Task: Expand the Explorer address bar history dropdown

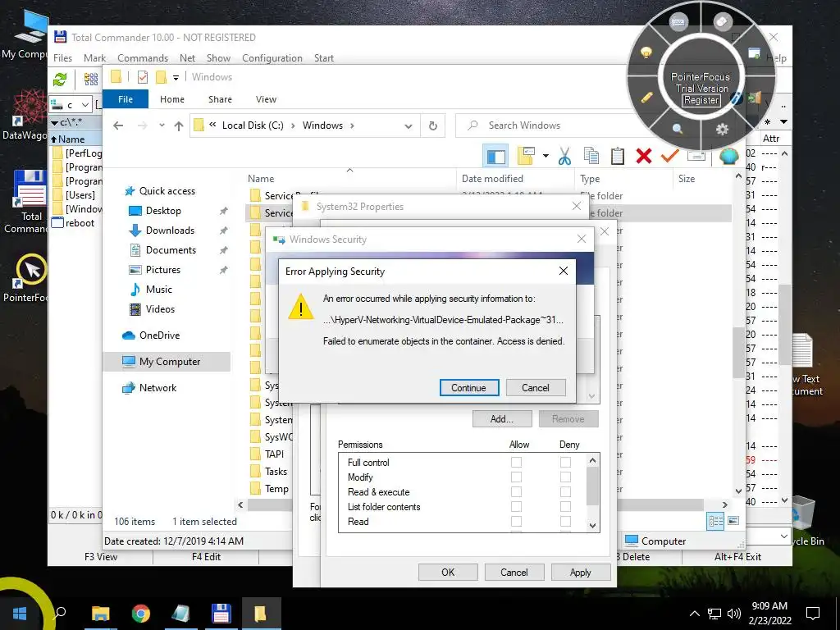Action: click(x=409, y=126)
